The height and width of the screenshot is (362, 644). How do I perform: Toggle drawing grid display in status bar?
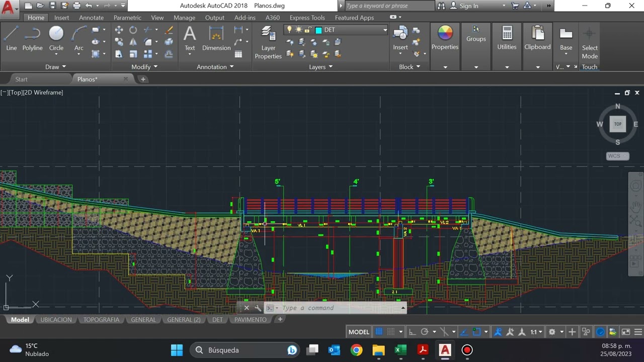(x=379, y=332)
